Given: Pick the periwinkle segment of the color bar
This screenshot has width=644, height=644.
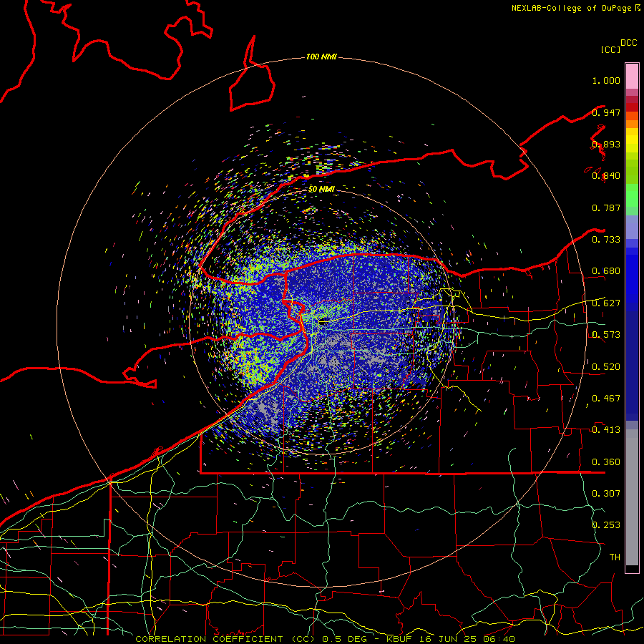Looking at the screenshot, I should pos(632,227).
